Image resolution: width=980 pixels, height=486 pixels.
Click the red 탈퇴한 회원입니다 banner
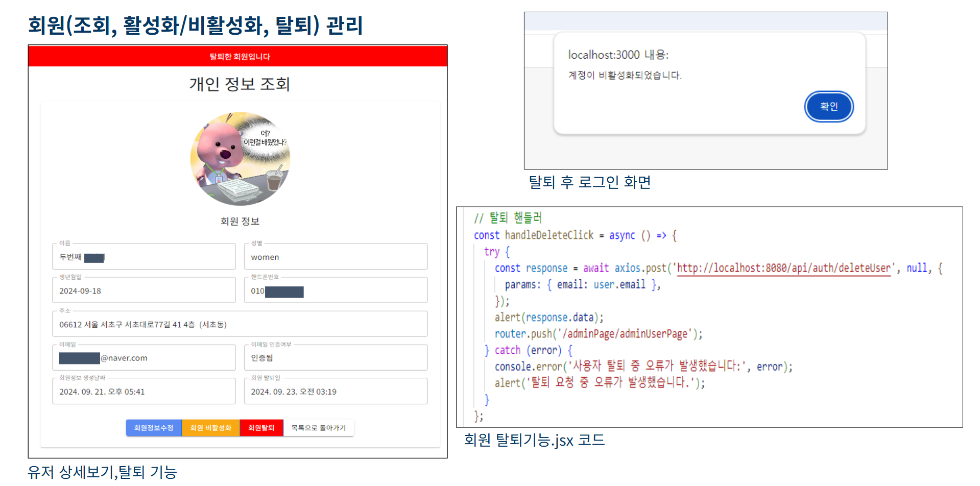click(x=238, y=56)
